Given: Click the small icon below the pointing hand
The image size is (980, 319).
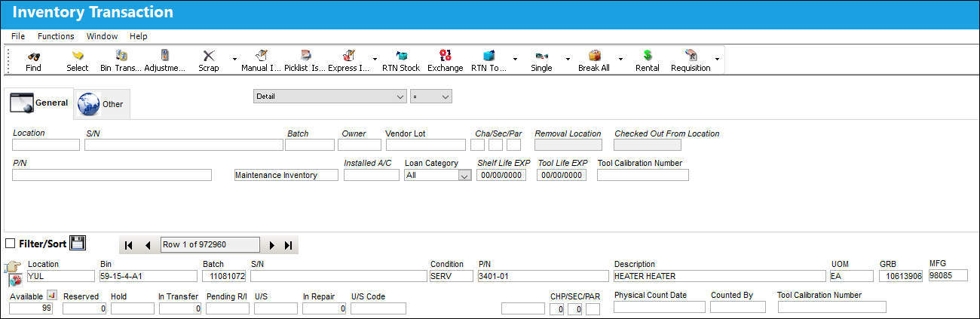Looking at the screenshot, I should click(x=14, y=281).
